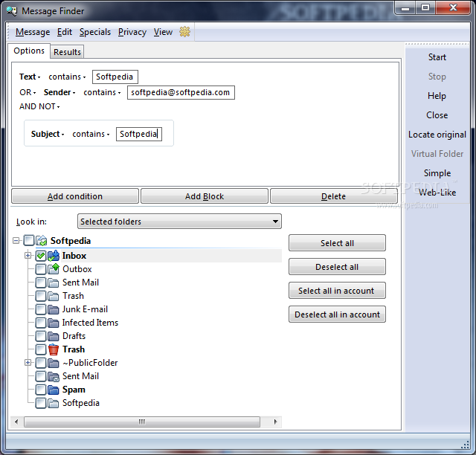This screenshot has height=455, width=476.
Task: Open the Sender contains operator dropdown
Action: click(102, 92)
